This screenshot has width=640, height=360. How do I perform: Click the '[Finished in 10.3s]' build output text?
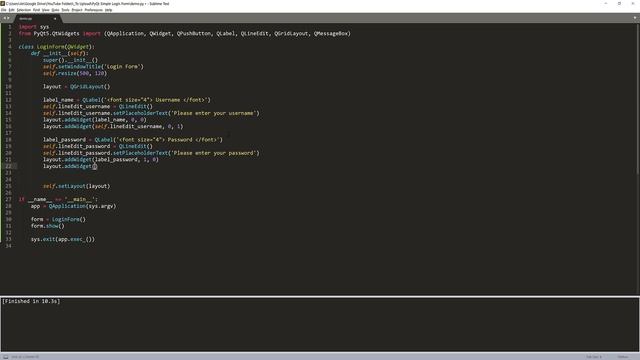coord(31,301)
